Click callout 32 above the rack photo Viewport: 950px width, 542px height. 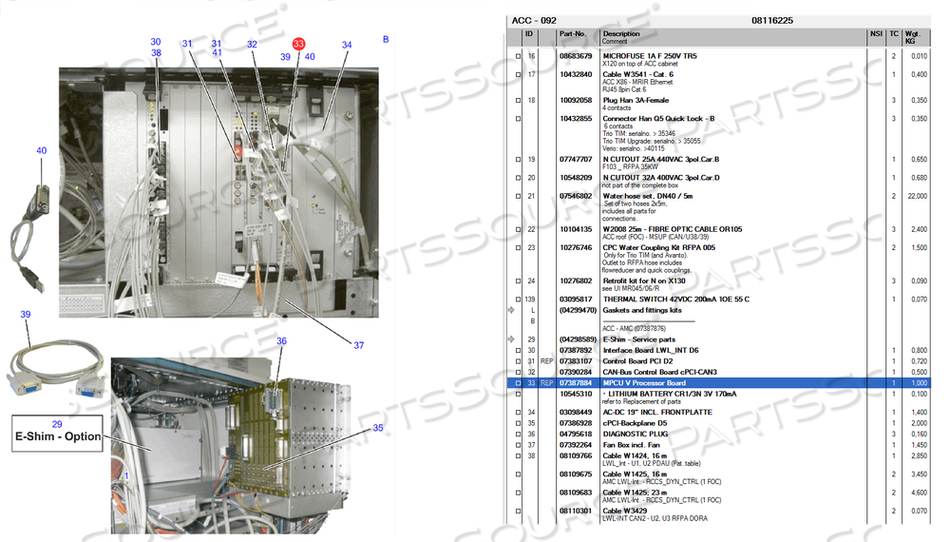tap(252, 45)
